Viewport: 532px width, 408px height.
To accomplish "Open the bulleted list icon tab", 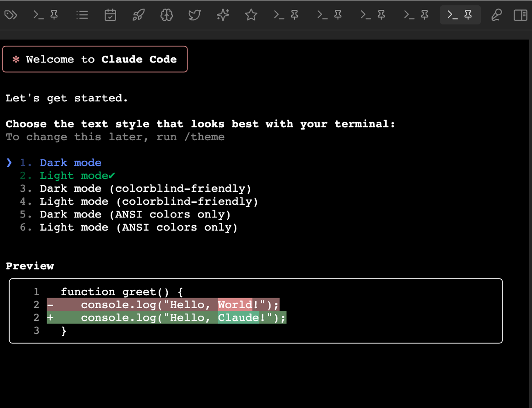I will point(82,15).
